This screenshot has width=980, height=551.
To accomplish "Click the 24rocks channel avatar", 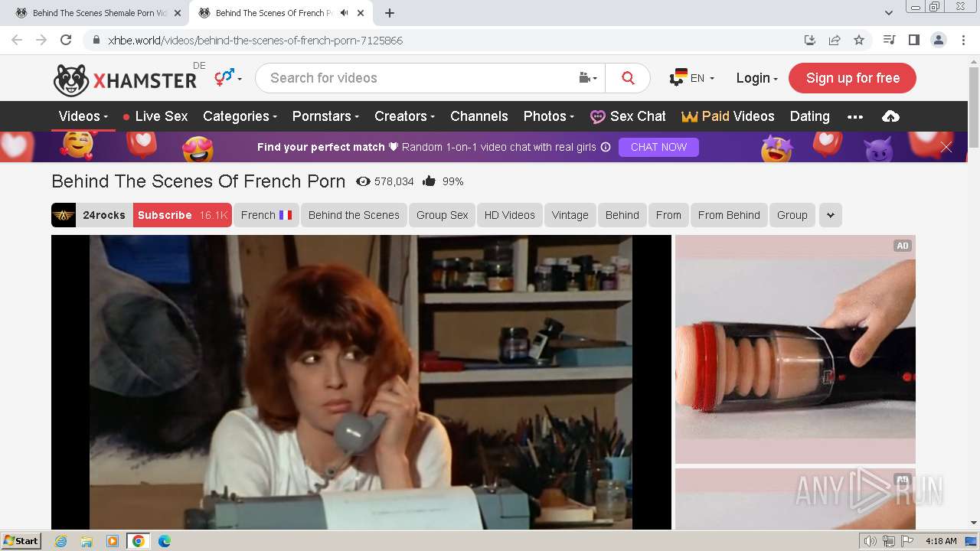I will pyautogui.click(x=64, y=215).
